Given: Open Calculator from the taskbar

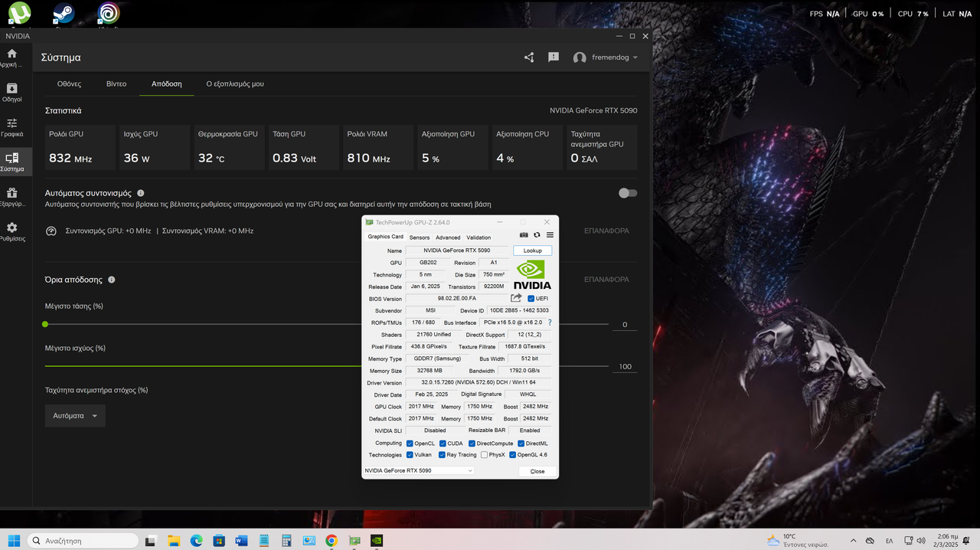Looking at the screenshot, I should click(286, 540).
